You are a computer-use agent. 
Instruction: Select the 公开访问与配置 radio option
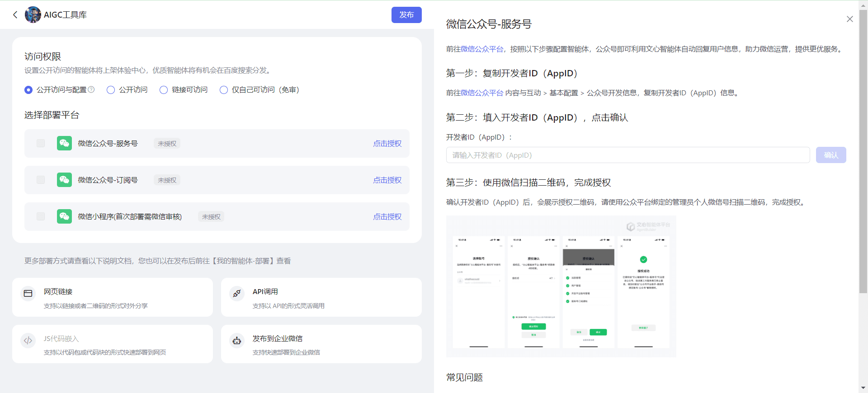(28, 90)
